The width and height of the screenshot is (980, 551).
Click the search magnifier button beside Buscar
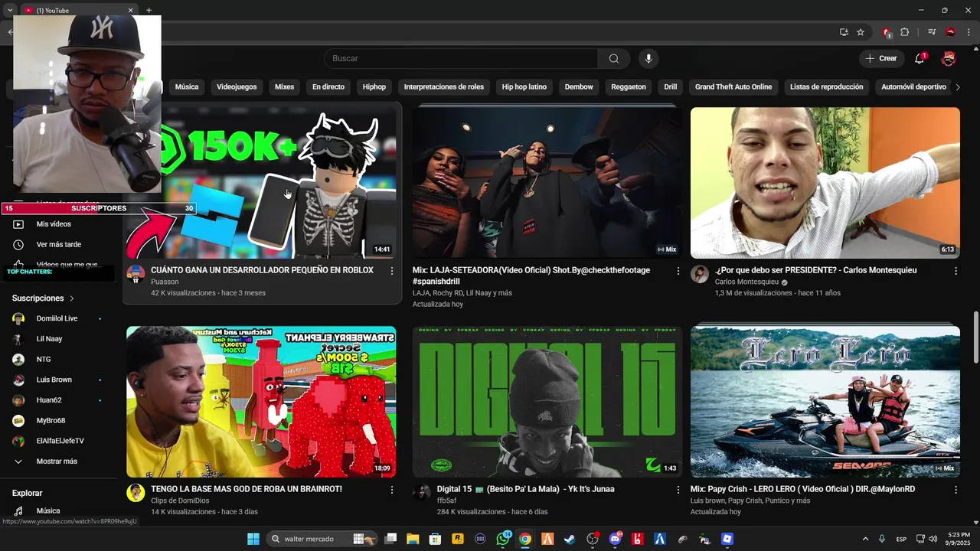614,59
